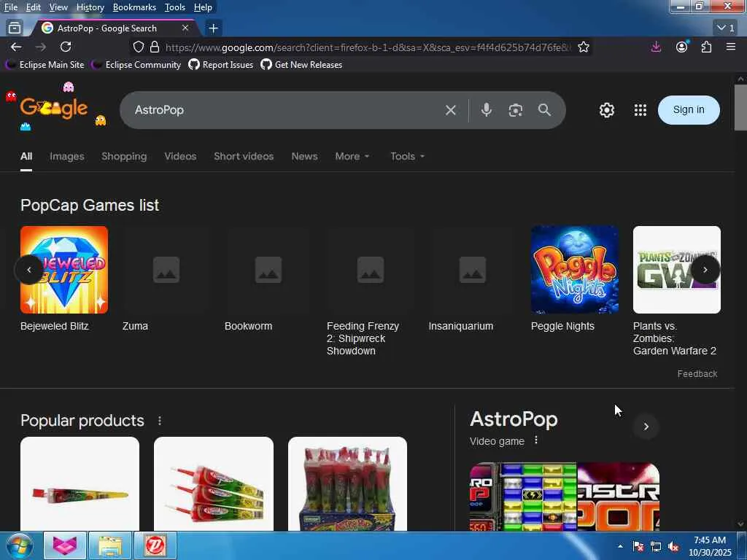The width and height of the screenshot is (747, 560).
Task: Open the extensions puzzle icon
Action: click(706, 47)
